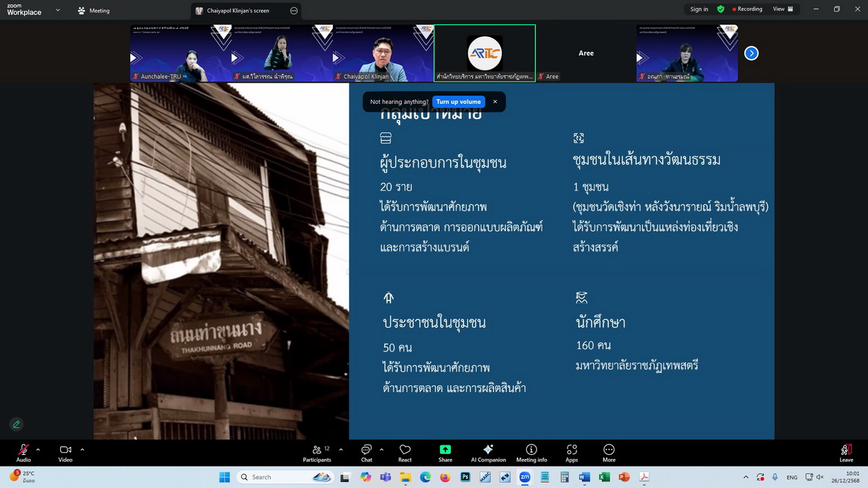Expand video options arrow beside Video
Screen dimensions: 868x488
[x=82, y=449]
